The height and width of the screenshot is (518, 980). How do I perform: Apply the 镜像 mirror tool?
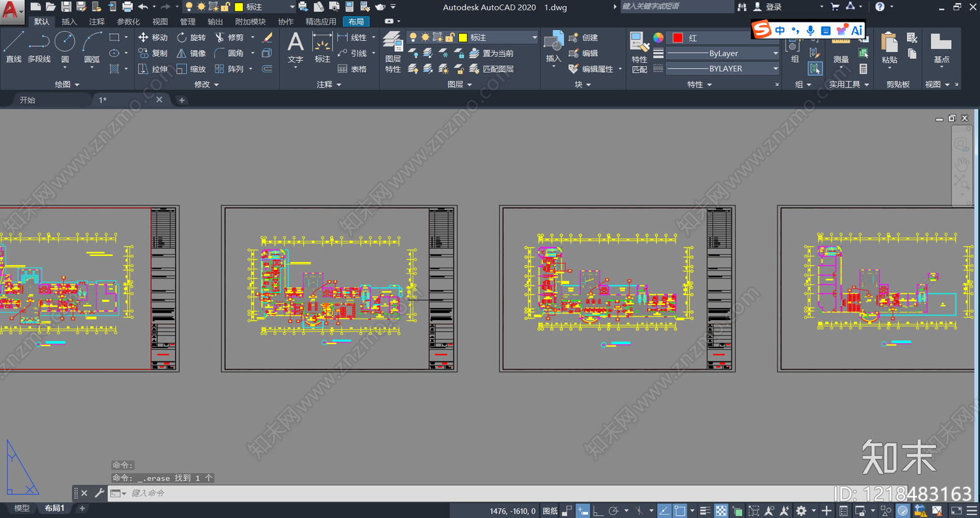(192, 53)
